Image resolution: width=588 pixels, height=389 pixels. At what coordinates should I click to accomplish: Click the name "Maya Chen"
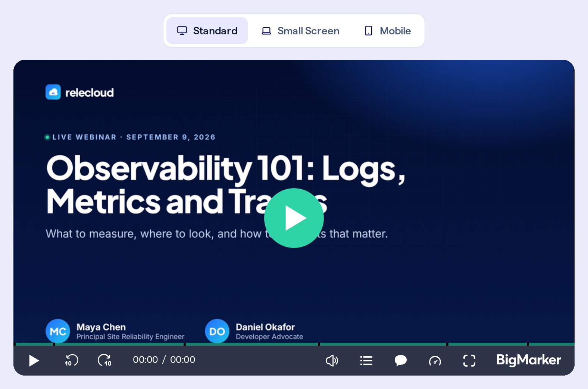click(101, 327)
